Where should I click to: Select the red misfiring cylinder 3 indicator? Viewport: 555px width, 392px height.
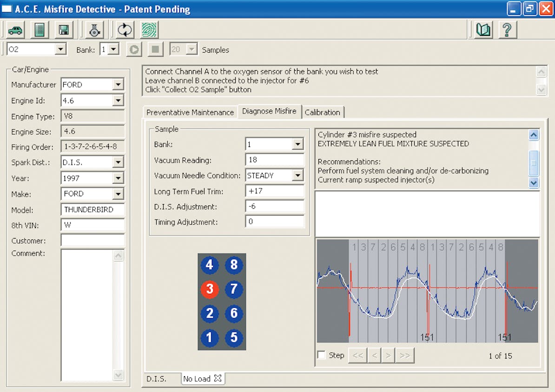[210, 290]
